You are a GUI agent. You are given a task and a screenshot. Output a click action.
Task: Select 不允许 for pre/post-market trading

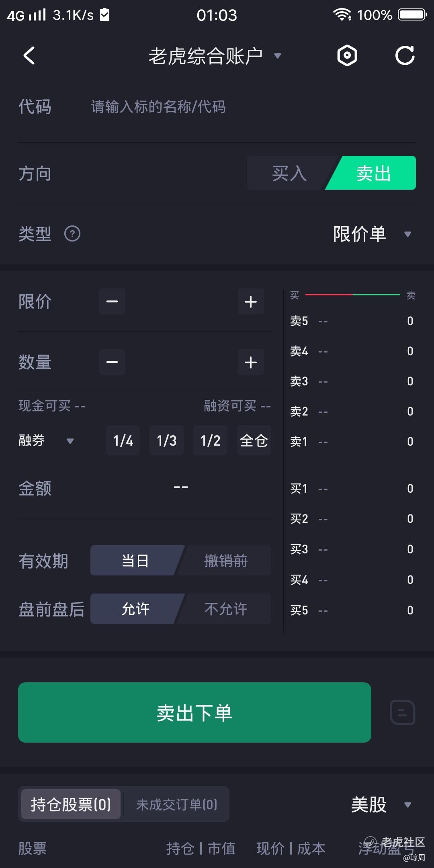coord(226,609)
